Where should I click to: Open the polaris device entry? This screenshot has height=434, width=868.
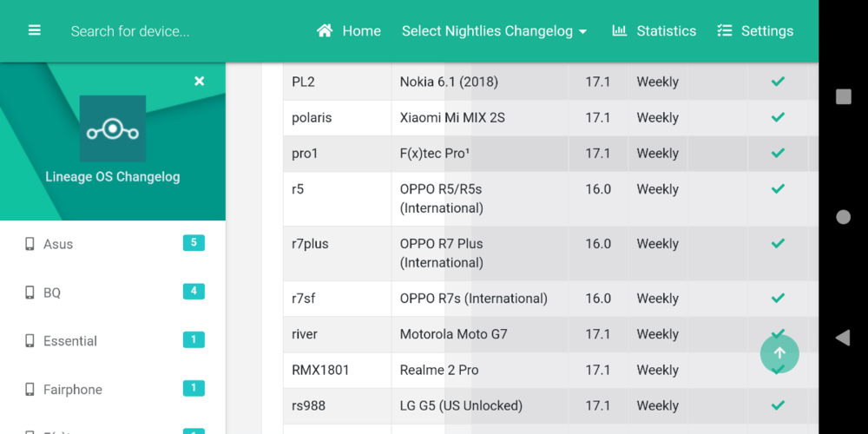tap(312, 117)
